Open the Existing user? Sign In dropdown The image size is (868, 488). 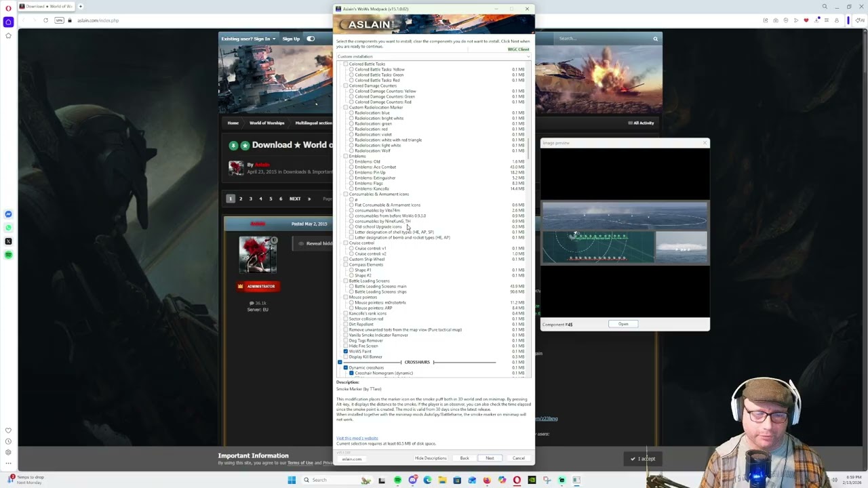click(x=248, y=39)
